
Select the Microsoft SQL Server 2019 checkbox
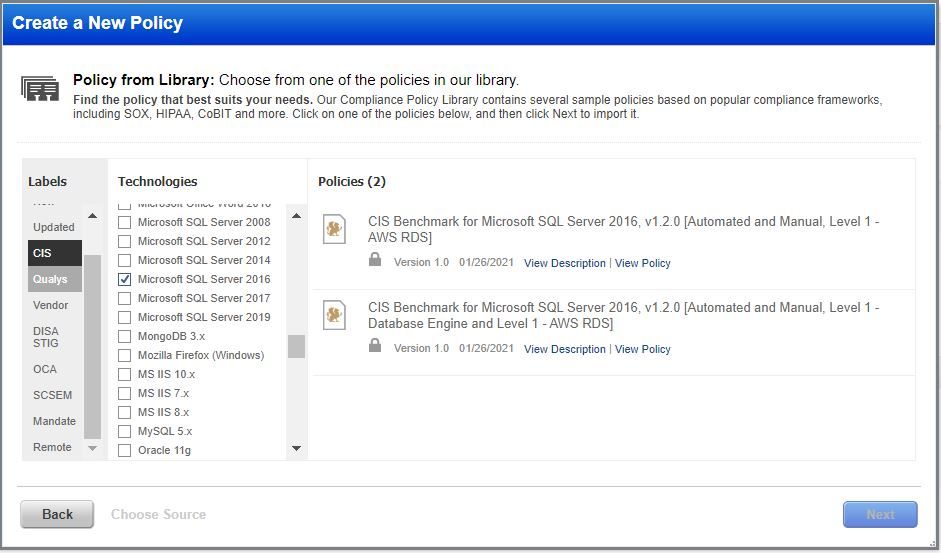tap(124, 318)
